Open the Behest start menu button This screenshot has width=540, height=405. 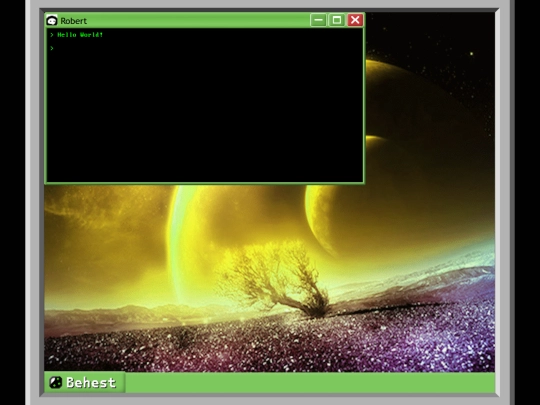coord(85,382)
